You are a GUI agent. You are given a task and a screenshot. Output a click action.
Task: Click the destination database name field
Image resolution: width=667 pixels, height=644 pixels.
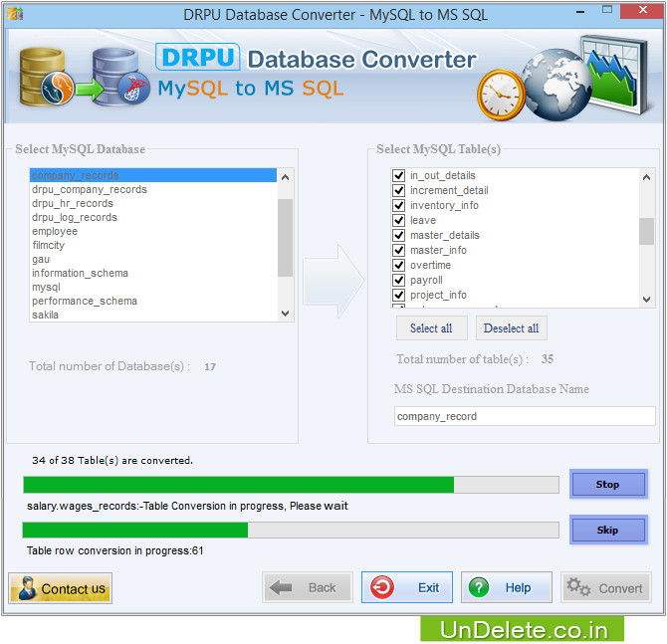(x=525, y=416)
